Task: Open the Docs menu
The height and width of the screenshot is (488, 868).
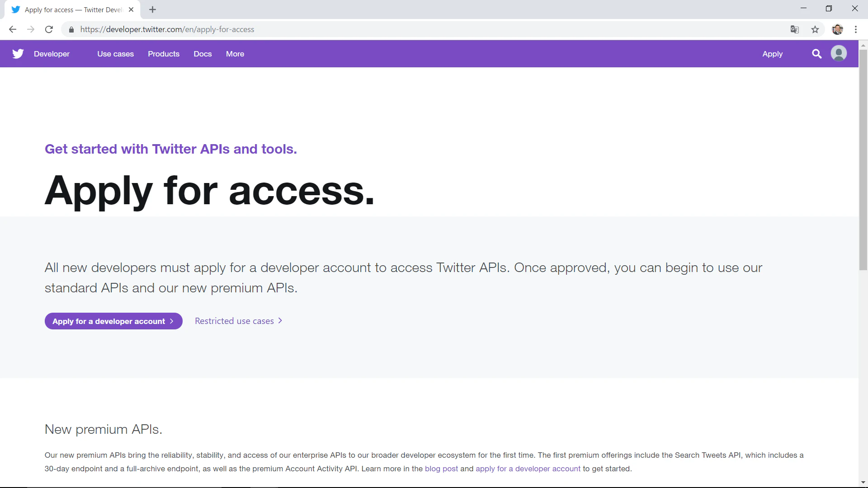Action: (203, 54)
